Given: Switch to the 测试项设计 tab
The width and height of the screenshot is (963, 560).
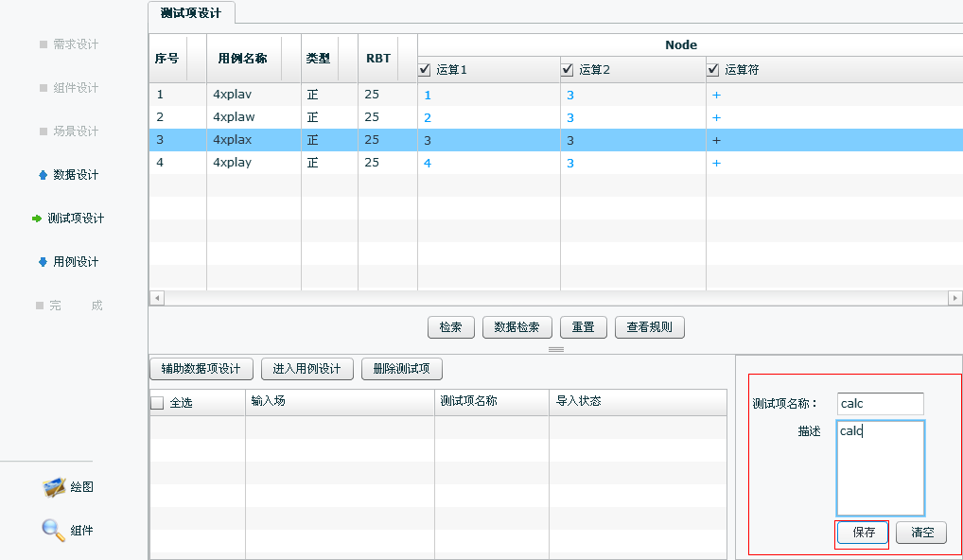Looking at the screenshot, I should pos(191,13).
